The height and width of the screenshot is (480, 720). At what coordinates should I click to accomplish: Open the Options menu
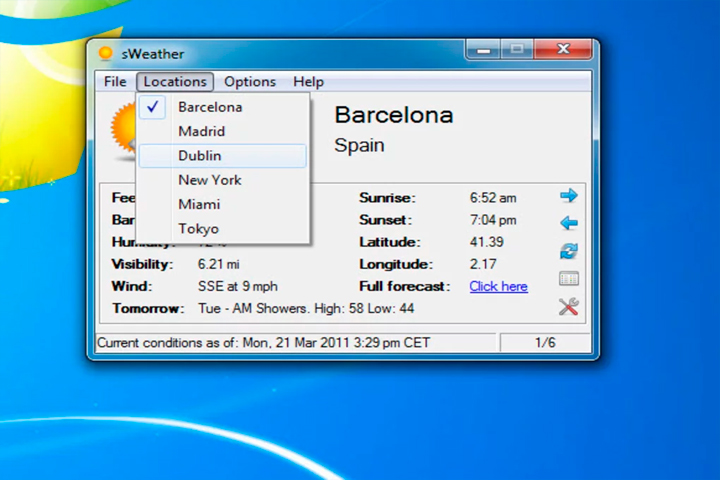250,82
